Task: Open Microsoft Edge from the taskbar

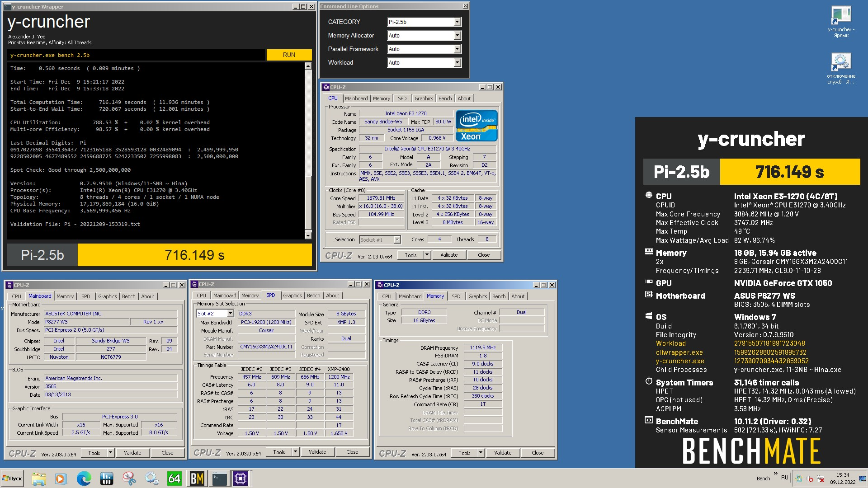Action: coord(84,478)
